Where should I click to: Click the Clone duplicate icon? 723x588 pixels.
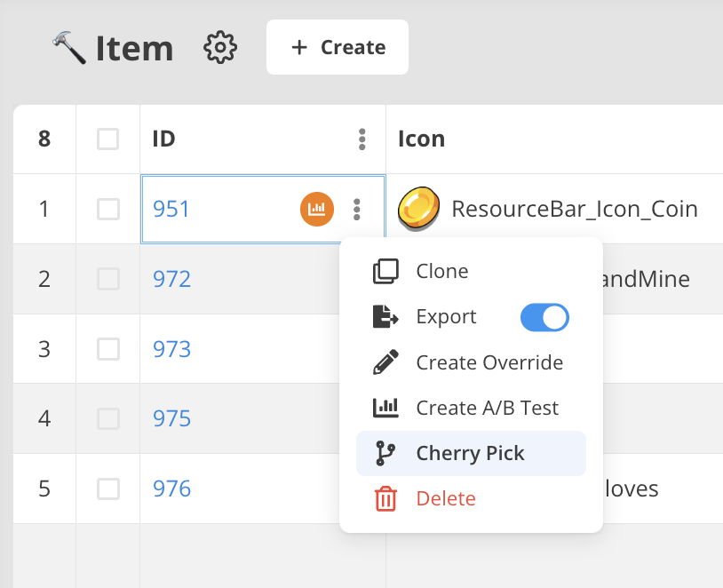385,271
